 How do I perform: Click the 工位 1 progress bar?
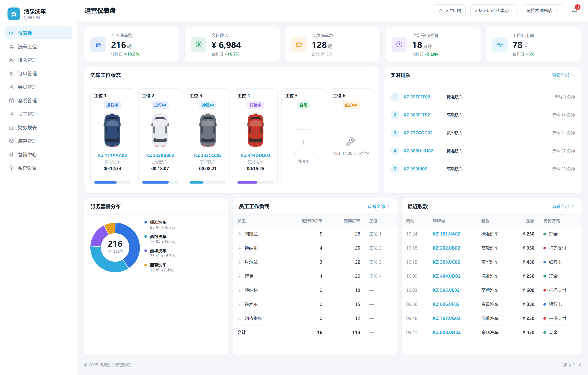click(112, 182)
